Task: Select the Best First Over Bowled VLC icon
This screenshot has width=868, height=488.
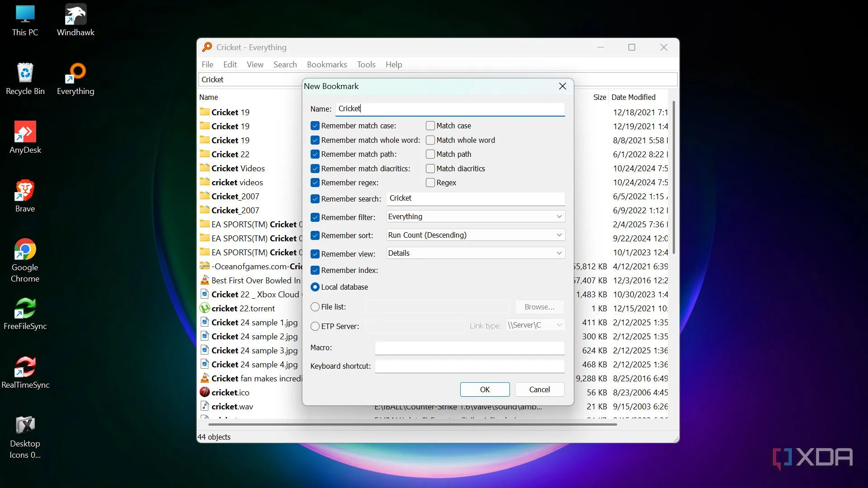Action: point(205,280)
